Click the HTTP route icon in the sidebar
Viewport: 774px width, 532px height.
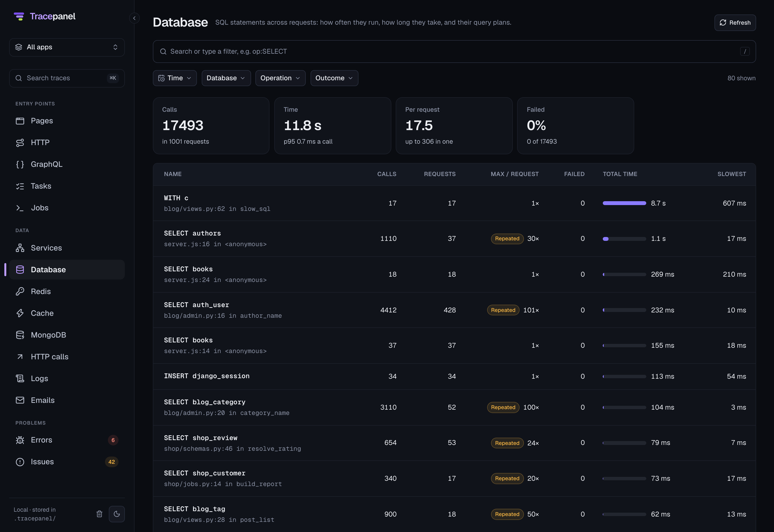point(20,143)
